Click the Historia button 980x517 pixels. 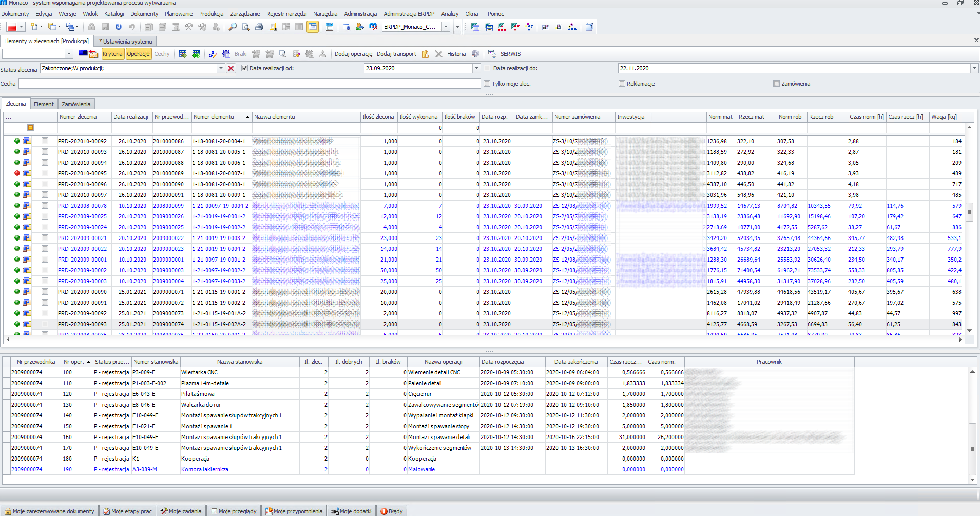click(456, 54)
